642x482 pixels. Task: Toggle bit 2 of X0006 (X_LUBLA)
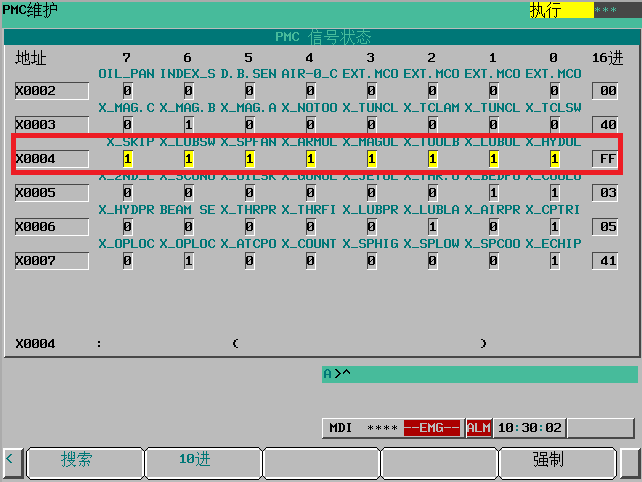pyautogui.click(x=432, y=227)
